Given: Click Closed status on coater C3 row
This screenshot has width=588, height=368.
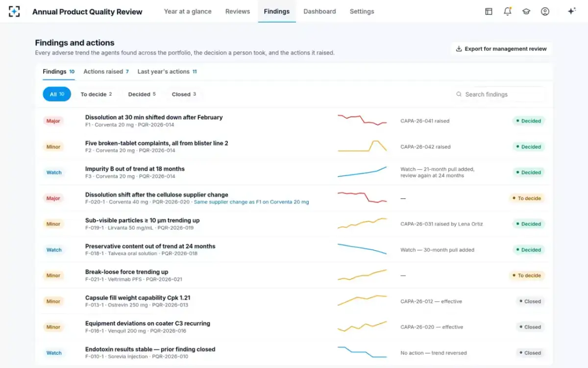Looking at the screenshot, I should click(x=530, y=327).
